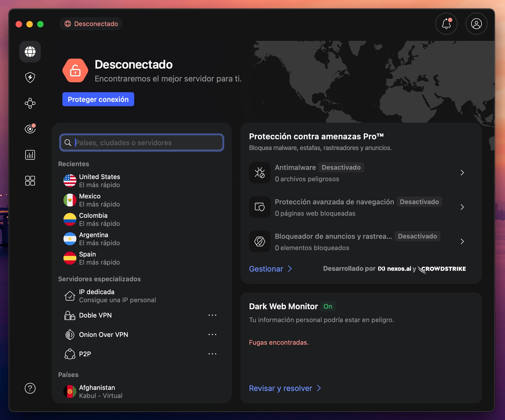This screenshot has width=505, height=420.
Task: Open notifications bell icon
Action: point(446,24)
